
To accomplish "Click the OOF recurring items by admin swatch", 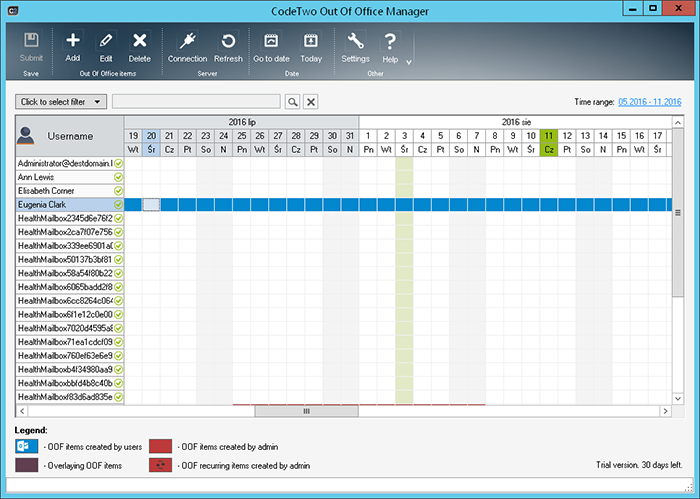I will click(160, 465).
